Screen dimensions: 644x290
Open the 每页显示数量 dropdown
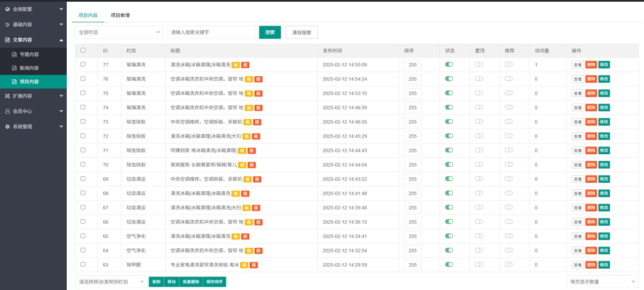pos(601,282)
